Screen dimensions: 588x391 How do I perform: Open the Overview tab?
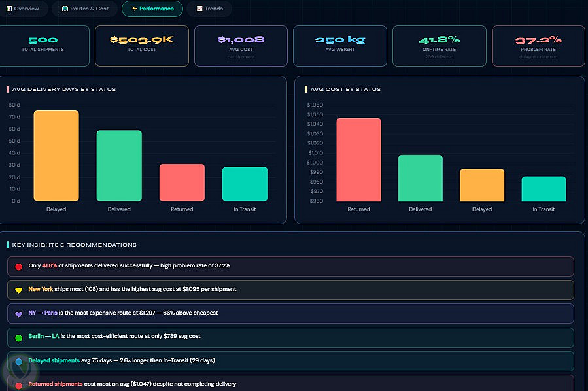pyautogui.click(x=22, y=8)
